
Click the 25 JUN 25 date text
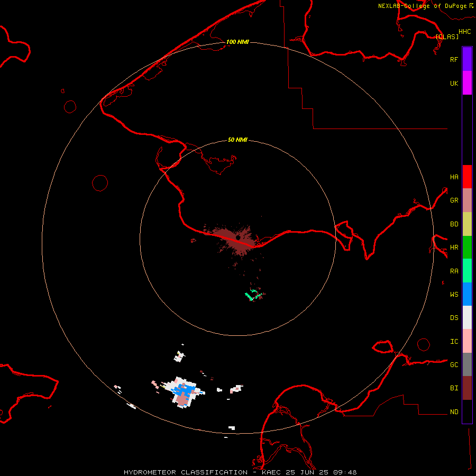(307, 472)
